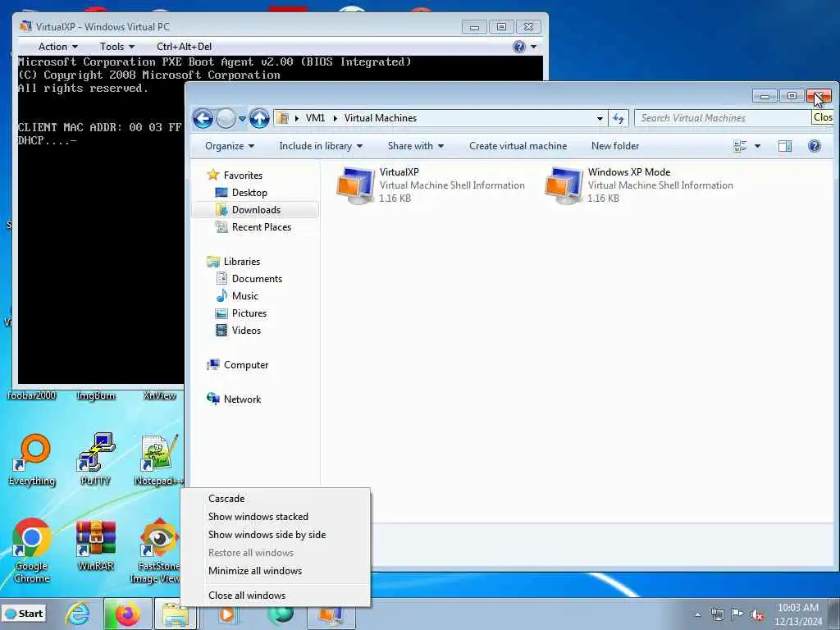840x630 pixels.
Task: Expand view options dropdown arrow
Action: pos(757,146)
